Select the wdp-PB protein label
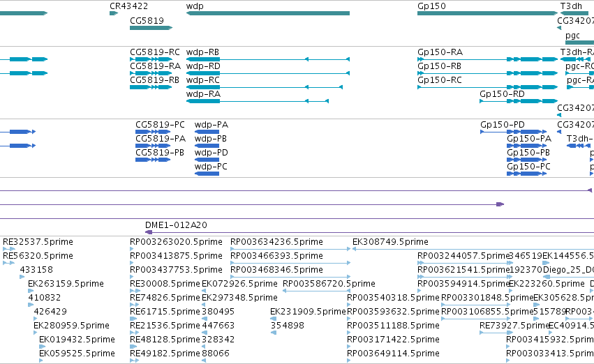 click(211, 139)
